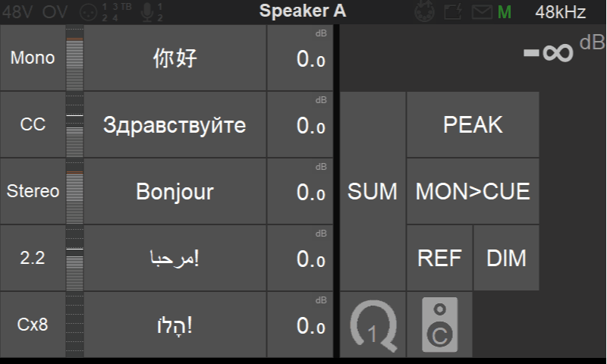The image size is (607, 364).
Task: Open the Mono channel format selector
Action: click(x=33, y=58)
